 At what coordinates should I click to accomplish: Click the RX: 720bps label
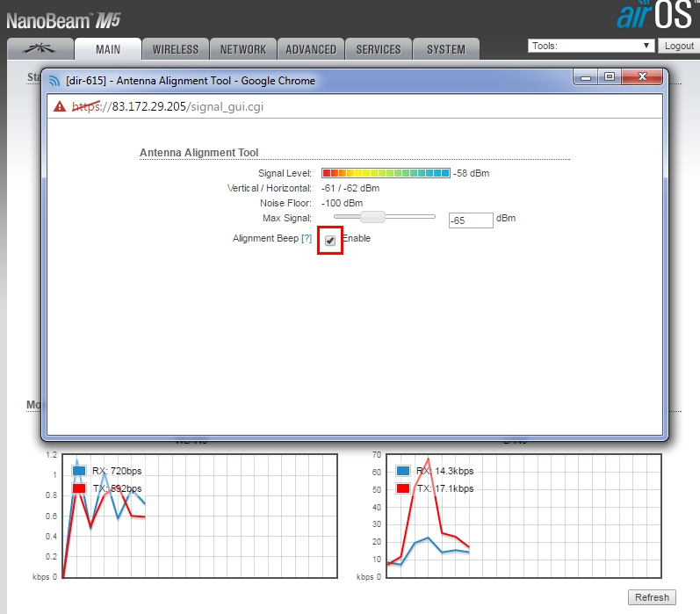point(117,471)
